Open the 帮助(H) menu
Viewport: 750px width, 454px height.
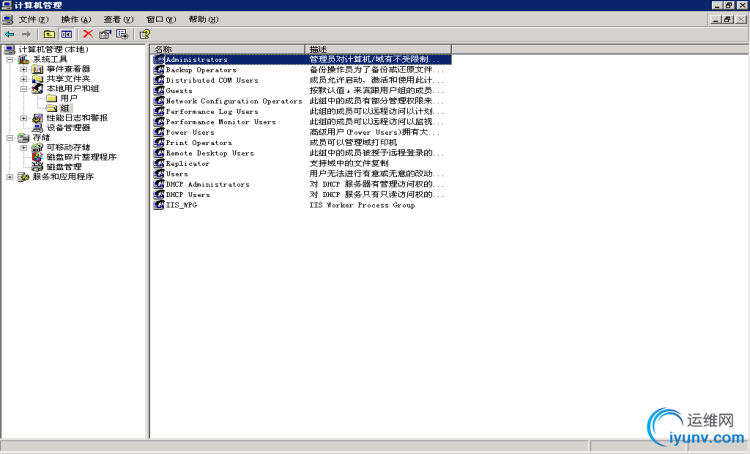(203, 19)
